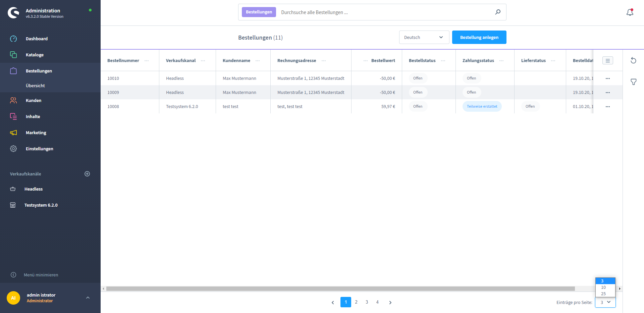Open the Kunden menu

pyautogui.click(x=34, y=100)
